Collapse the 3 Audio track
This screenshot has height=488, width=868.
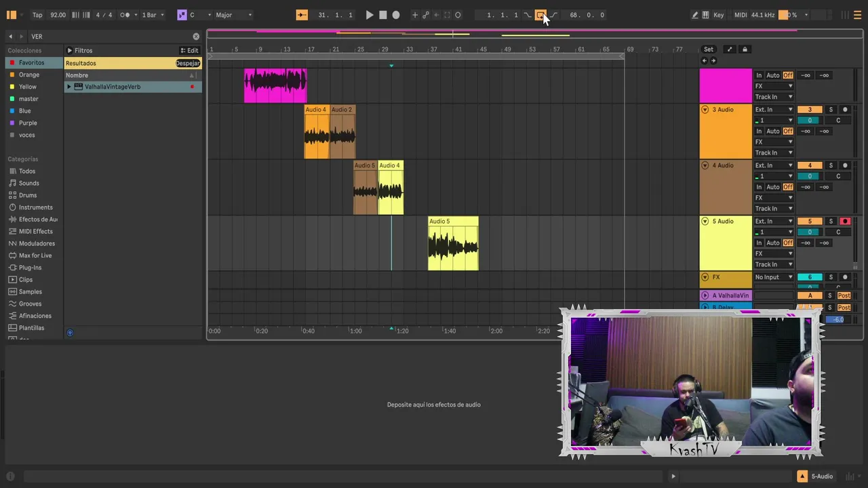[705, 110]
